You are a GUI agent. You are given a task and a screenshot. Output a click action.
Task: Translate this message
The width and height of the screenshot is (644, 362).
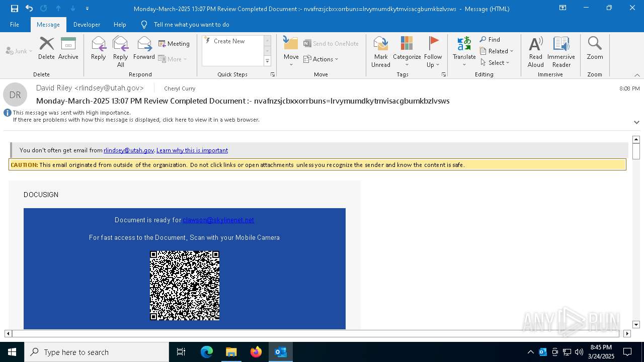coord(464,51)
